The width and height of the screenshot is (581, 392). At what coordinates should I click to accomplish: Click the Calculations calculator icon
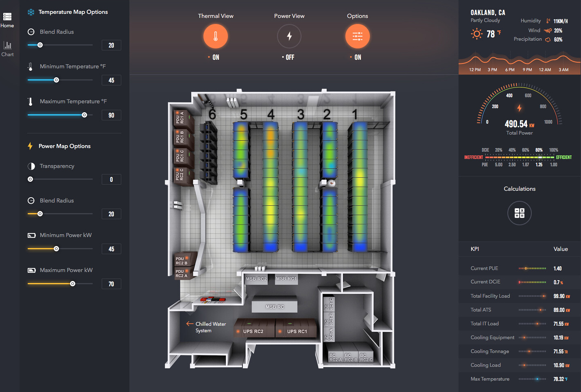[519, 213]
